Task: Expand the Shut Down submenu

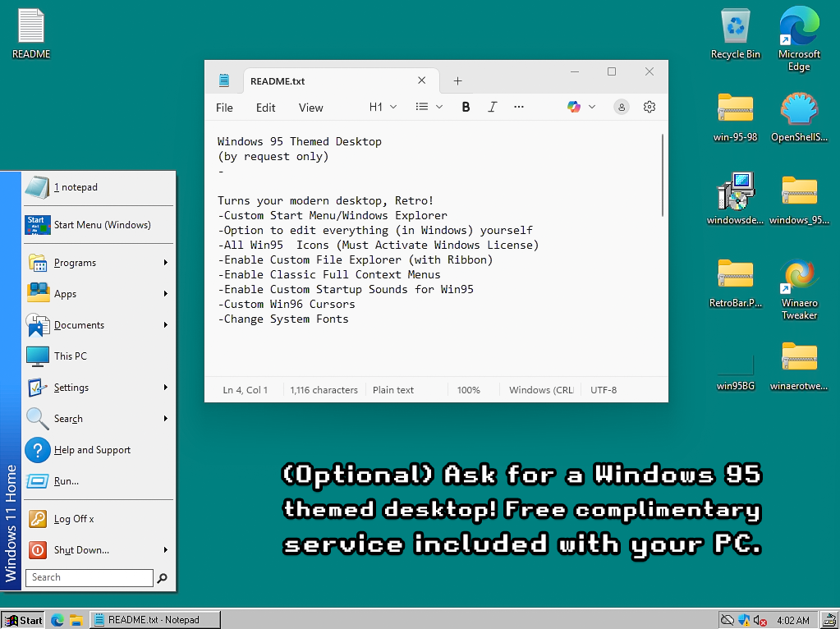Action: click(166, 549)
